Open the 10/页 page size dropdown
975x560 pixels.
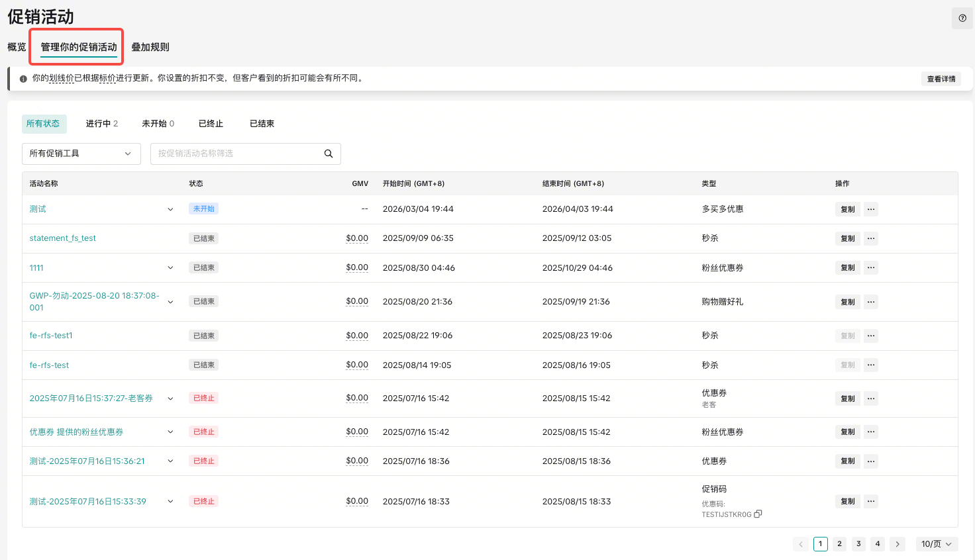click(936, 544)
